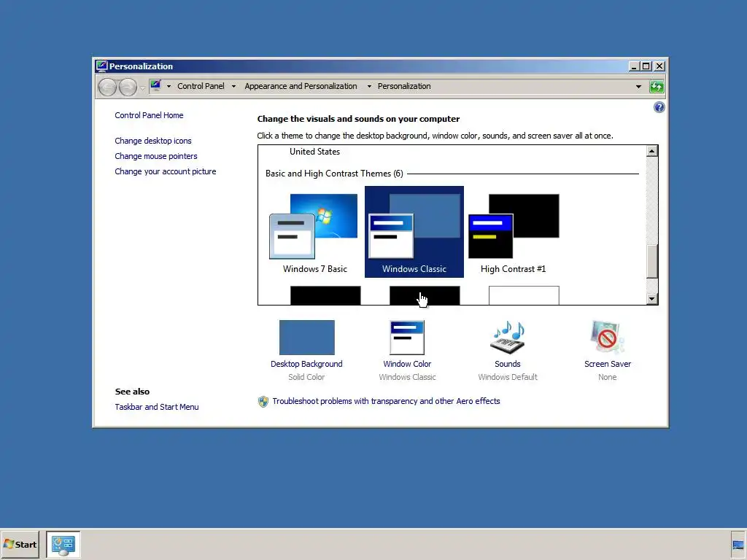Click the Screen Saver text link
This screenshot has width=747, height=560.
608,364
